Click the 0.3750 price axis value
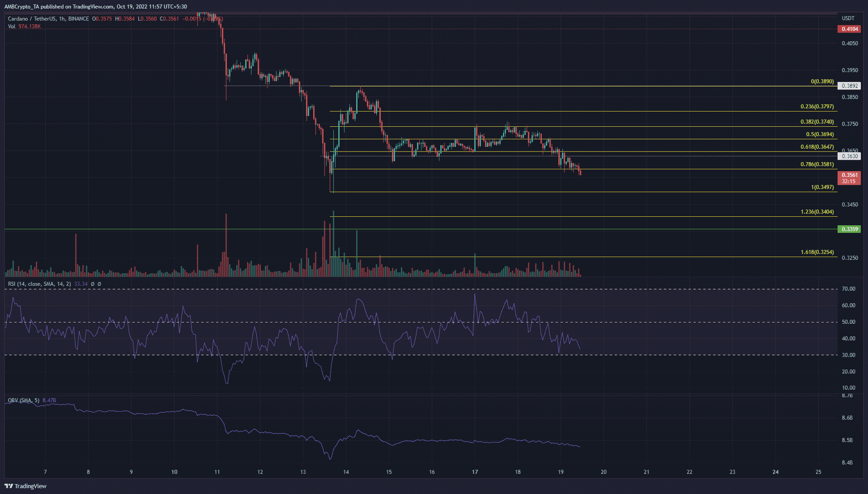This screenshot has height=494, width=868. tap(850, 124)
